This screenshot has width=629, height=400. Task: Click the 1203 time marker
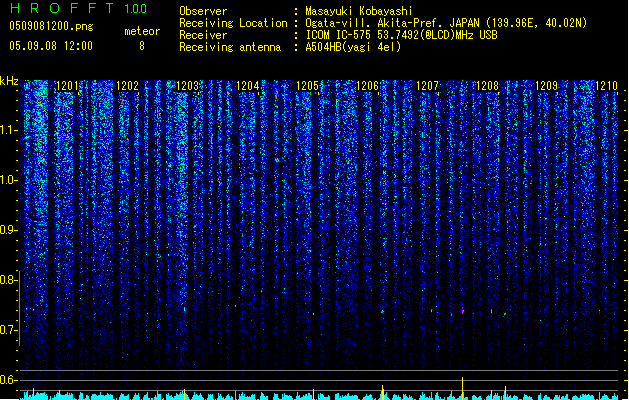click(x=187, y=86)
